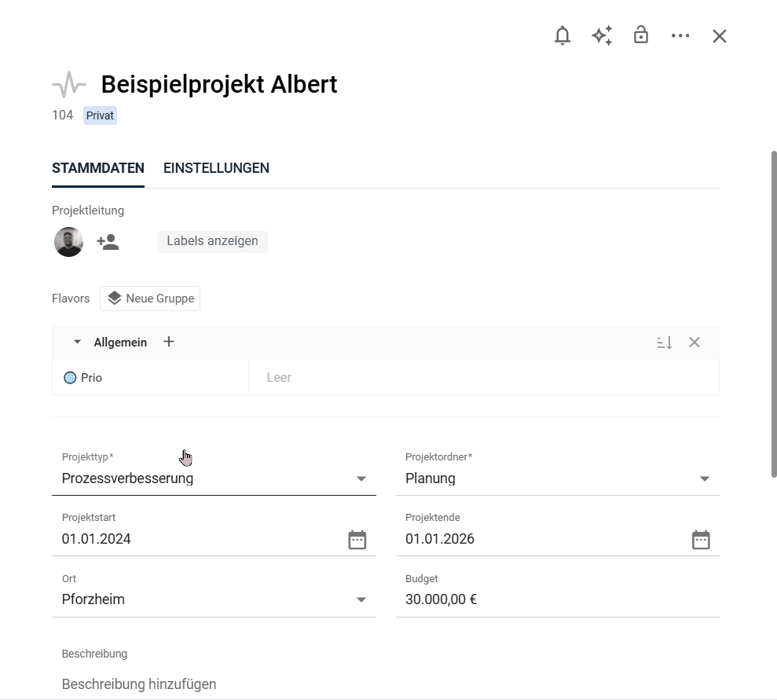Click the sort icon in Allgemein group
Viewport: 777px width, 700px height.
pyautogui.click(x=665, y=343)
